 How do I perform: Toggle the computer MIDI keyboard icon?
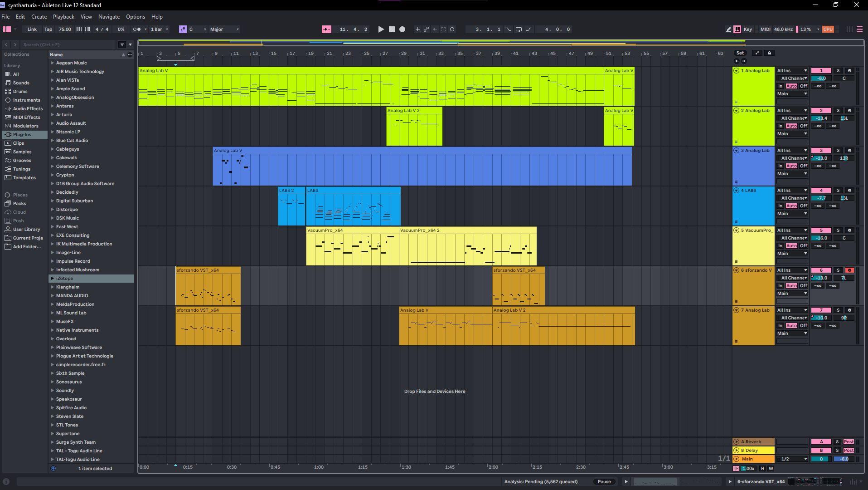[x=737, y=29]
